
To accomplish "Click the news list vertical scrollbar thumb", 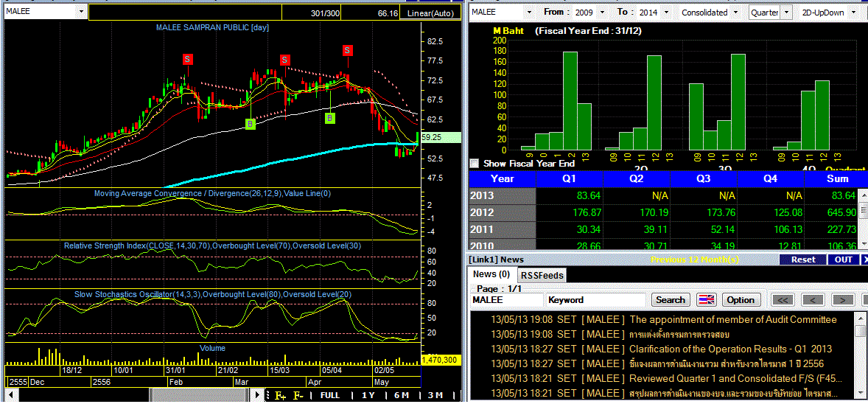I will [860, 331].
